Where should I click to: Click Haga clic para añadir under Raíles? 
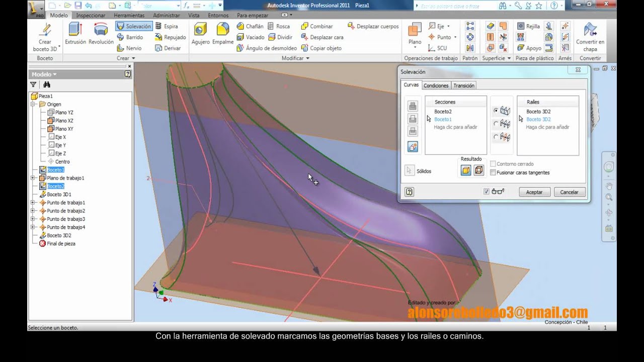click(x=548, y=127)
